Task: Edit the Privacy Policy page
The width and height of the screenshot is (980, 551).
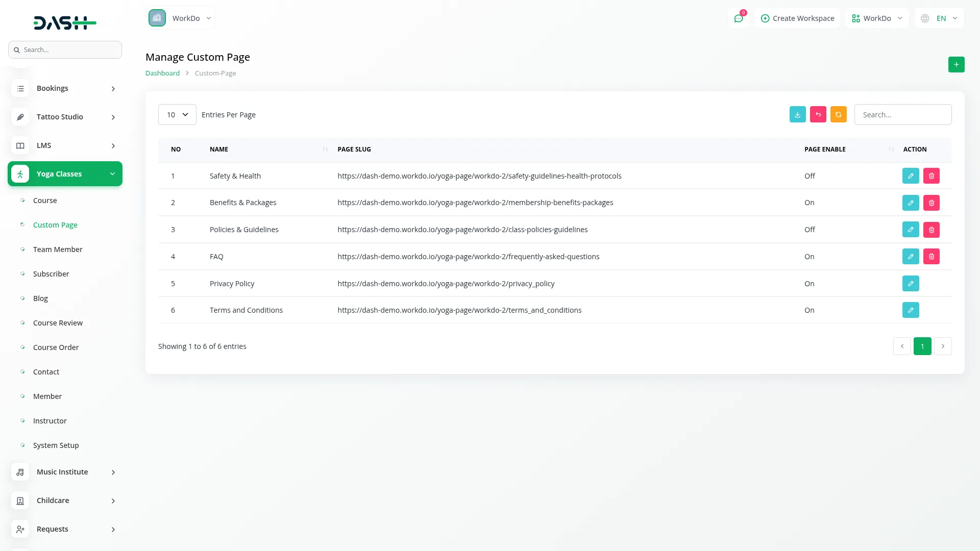Action: coord(910,284)
